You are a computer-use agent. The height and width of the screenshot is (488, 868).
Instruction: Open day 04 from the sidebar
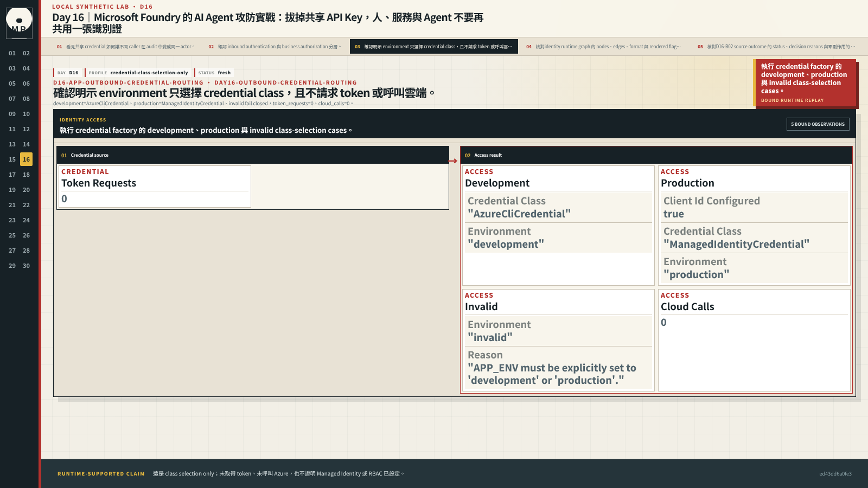point(26,68)
